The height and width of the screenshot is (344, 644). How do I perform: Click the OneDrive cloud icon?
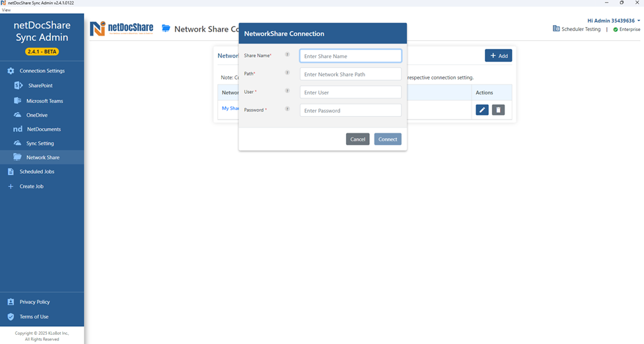click(18, 115)
